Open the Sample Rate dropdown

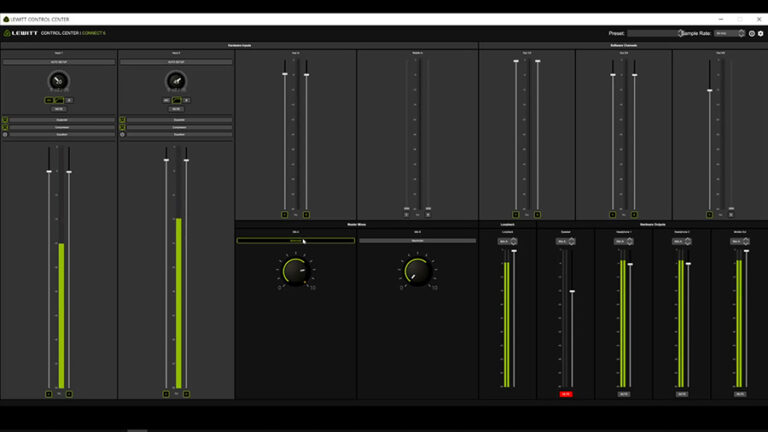(729, 33)
